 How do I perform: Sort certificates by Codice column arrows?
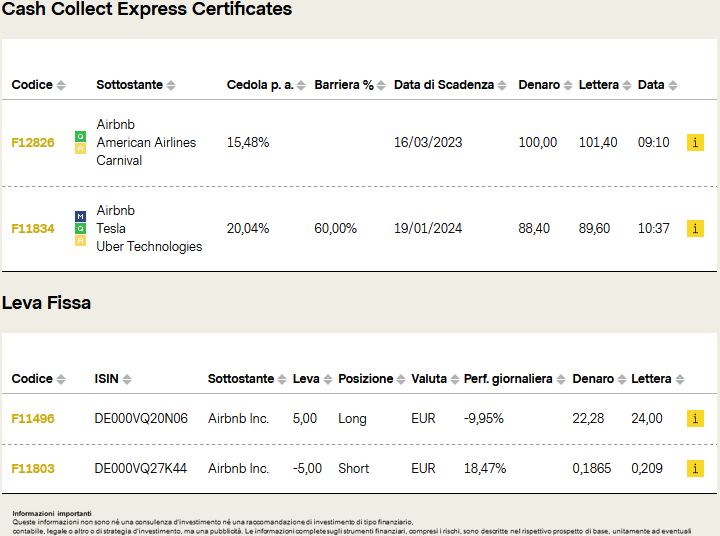pyautogui.click(x=61, y=85)
